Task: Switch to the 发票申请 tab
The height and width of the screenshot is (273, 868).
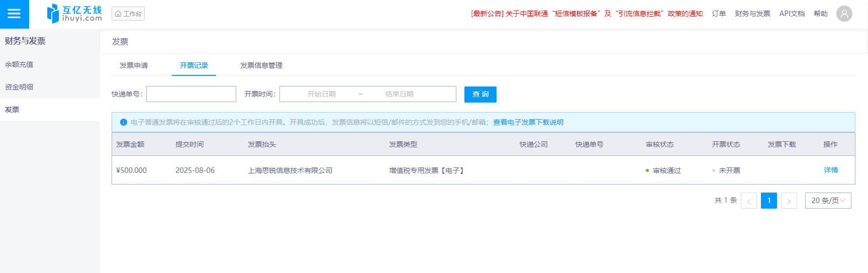Action: click(x=134, y=65)
